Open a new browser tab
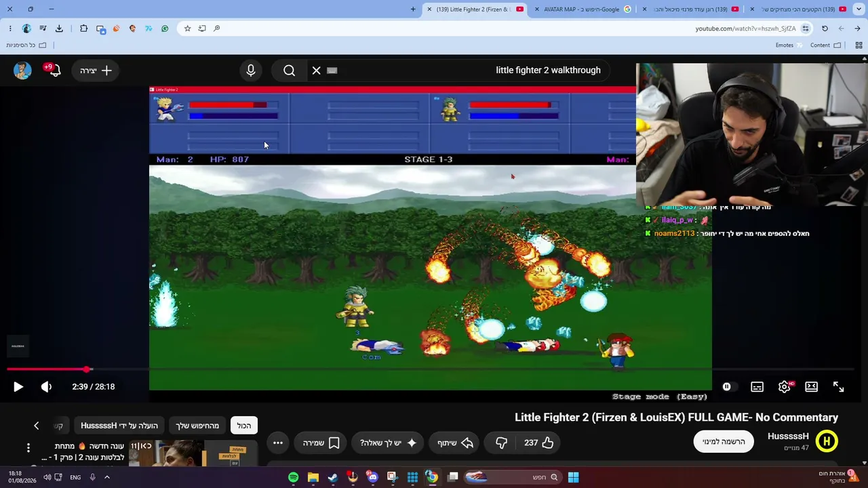This screenshot has width=868, height=488. tap(413, 9)
